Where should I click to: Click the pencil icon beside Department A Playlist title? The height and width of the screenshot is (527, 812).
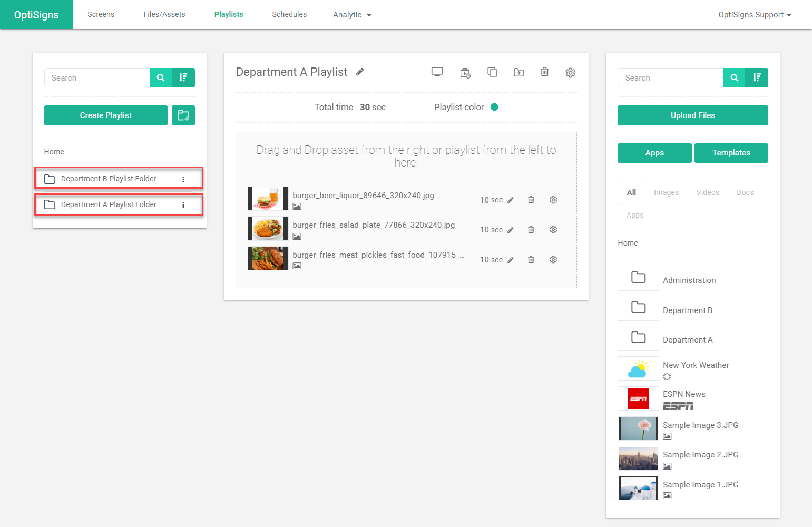click(360, 72)
